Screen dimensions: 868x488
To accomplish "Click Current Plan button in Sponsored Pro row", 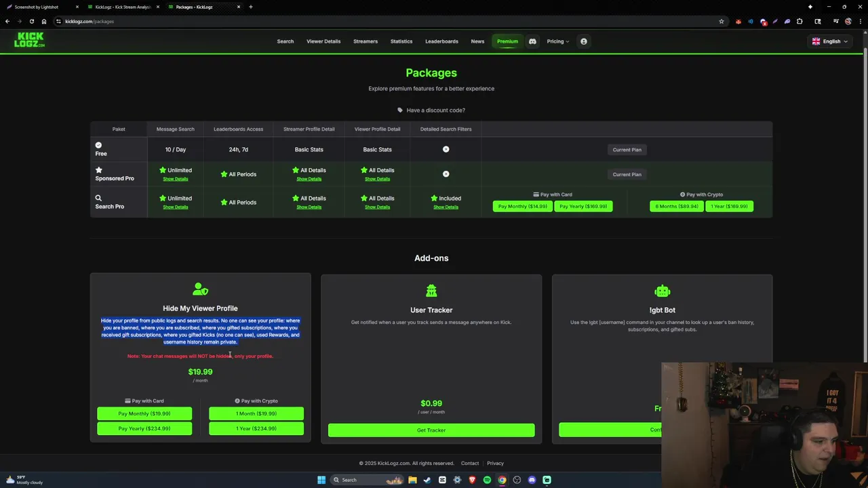I will pyautogui.click(x=627, y=174).
